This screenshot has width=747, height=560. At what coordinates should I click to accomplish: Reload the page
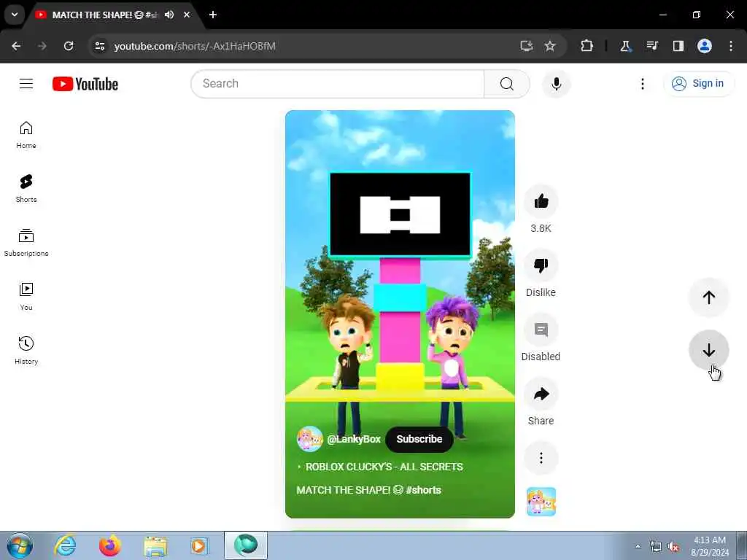[x=69, y=46]
